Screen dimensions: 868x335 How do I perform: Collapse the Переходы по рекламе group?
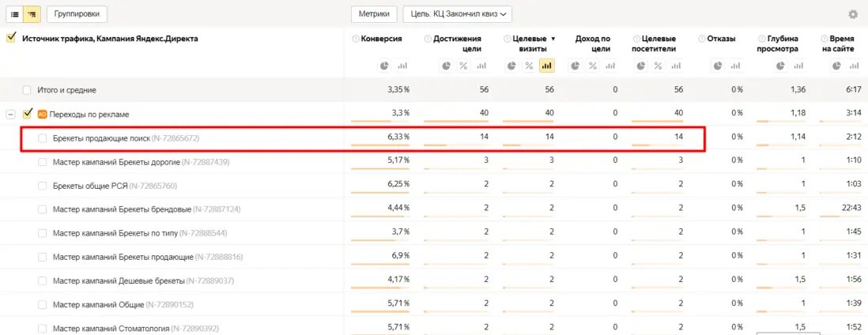pos(10,115)
